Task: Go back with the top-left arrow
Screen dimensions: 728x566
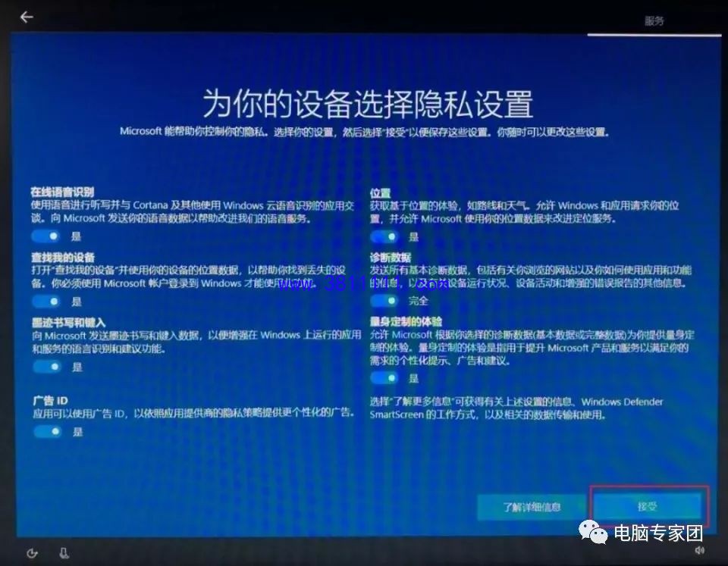Action: coord(27,17)
